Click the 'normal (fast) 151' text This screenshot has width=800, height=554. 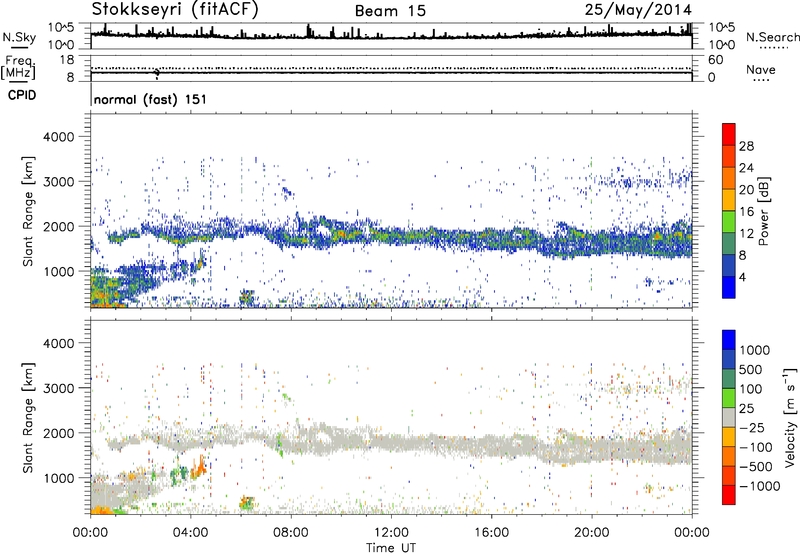pos(151,99)
